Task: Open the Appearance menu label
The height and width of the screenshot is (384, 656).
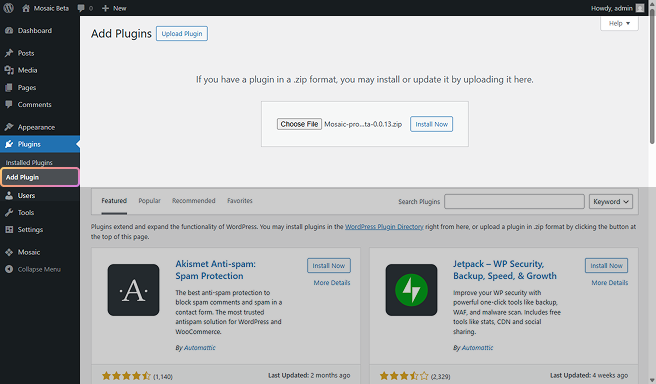Action: (36, 127)
